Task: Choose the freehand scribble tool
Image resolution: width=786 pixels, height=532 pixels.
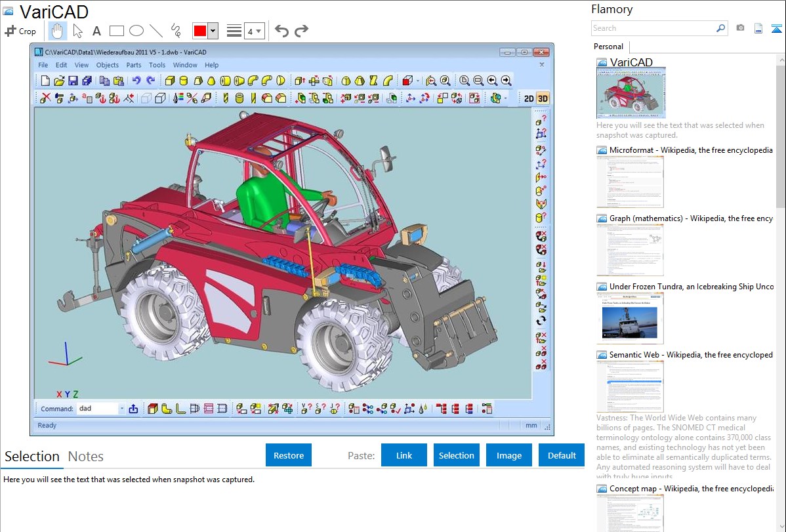Action: pyautogui.click(x=176, y=31)
